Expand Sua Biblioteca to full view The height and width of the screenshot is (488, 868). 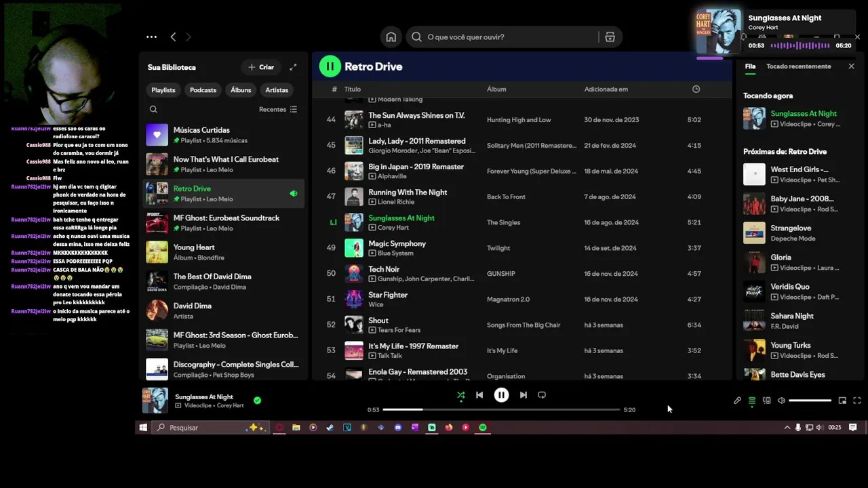[x=293, y=67]
